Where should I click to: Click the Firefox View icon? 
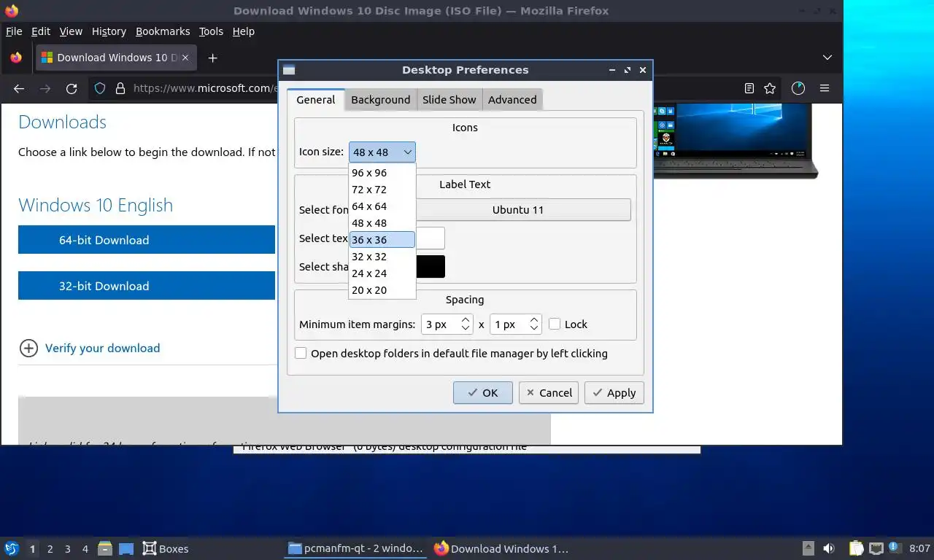[16, 58]
